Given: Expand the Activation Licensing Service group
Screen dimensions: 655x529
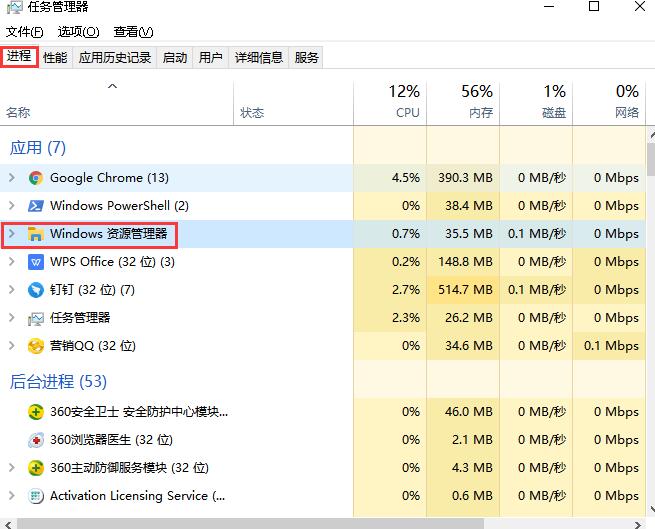Looking at the screenshot, I should tap(12, 496).
